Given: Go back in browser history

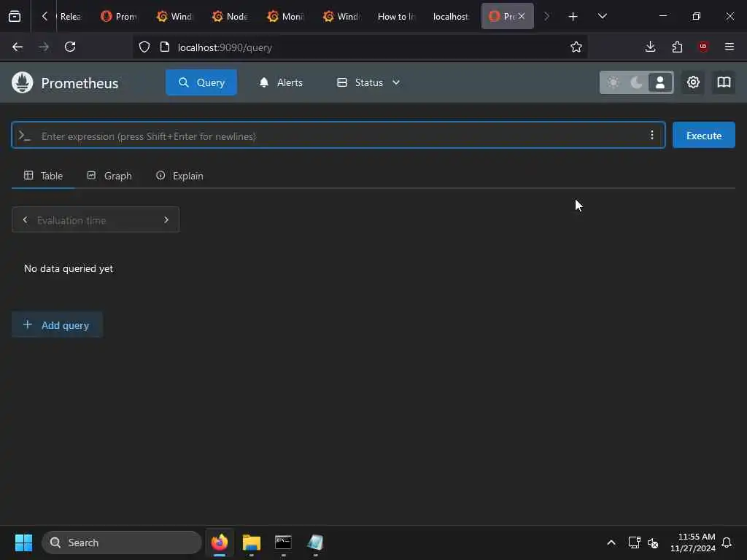Looking at the screenshot, I should pyautogui.click(x=18, y=47).
